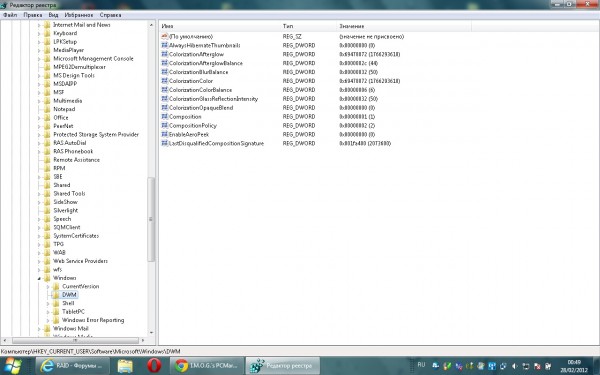Switch to the Chrome taskbar window
600x375 pixels.
pyautogui.click(x=206, y=365)
